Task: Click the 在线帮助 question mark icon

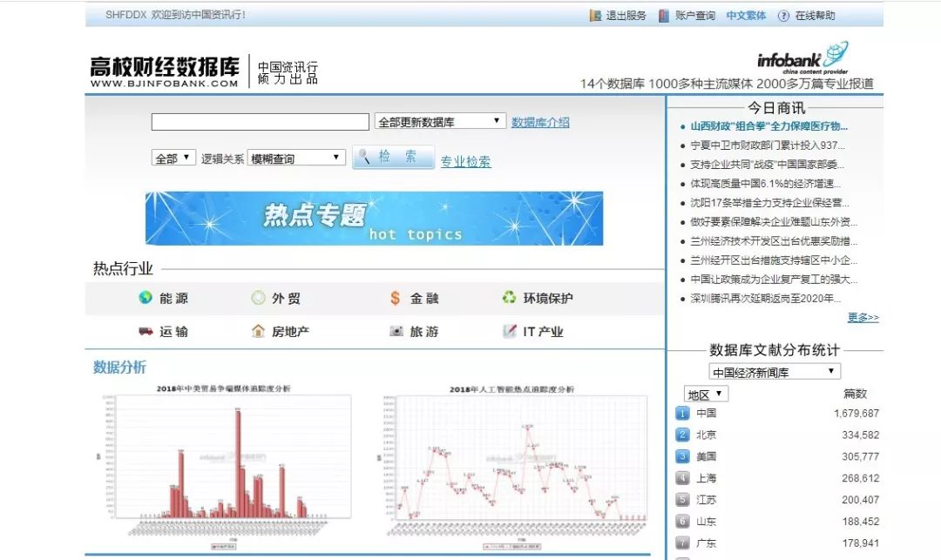Action: [x=783, y=16]
